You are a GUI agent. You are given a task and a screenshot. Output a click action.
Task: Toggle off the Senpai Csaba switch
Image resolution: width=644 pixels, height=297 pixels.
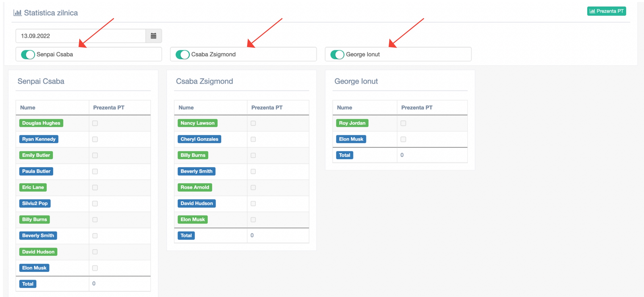(28, 55)
